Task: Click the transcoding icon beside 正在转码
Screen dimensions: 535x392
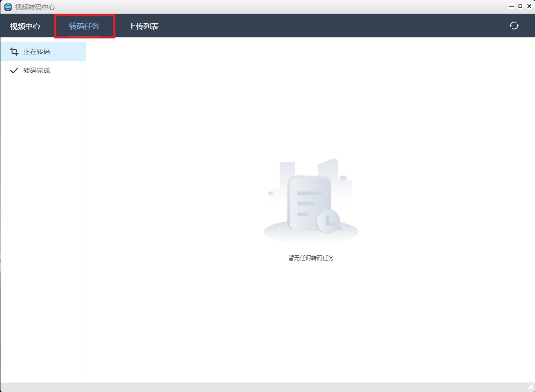Action: tap(14, 52)
